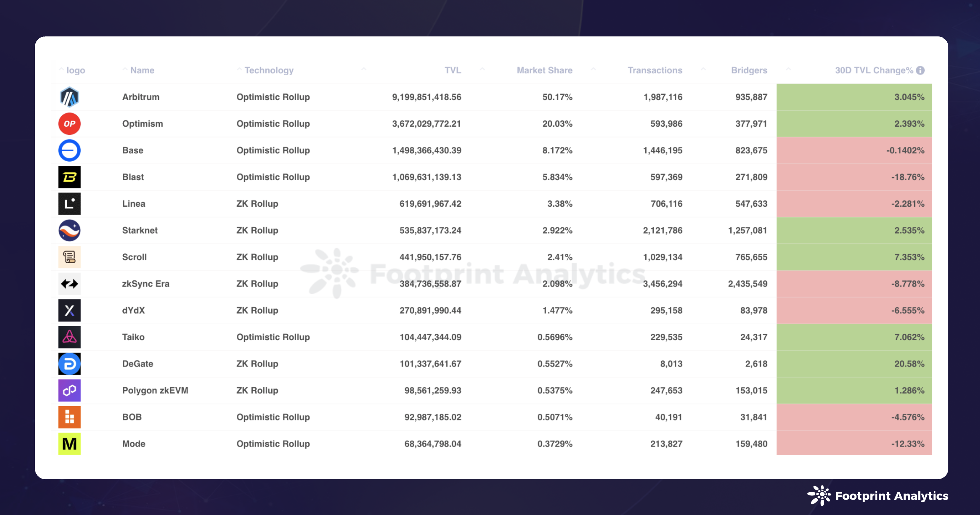The height and width of the screenshot is (515, 980).
Task: Click Arbitrum's green 3.045% change cell
Action: click(854, 97)
